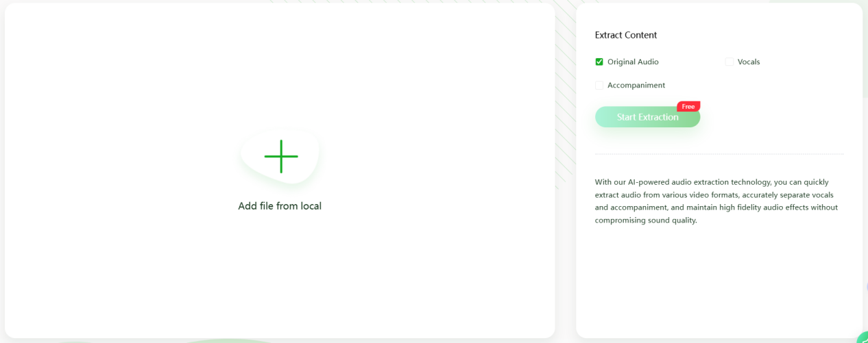Click the Start Extraction button
This screenshot has width=868, height=343.
647,117
